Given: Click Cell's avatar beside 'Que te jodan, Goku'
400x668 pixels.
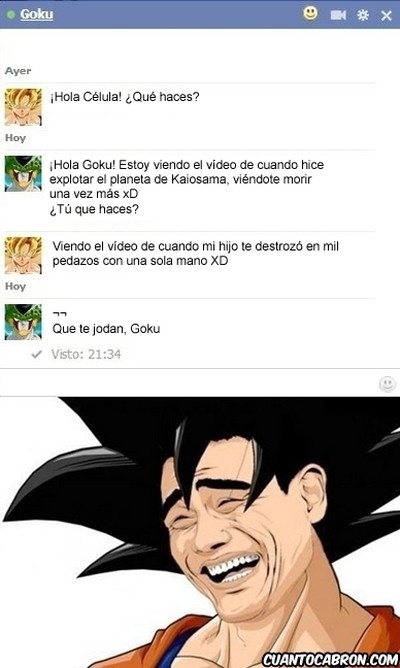Looking at the screenshot, I should coord(23,322).
